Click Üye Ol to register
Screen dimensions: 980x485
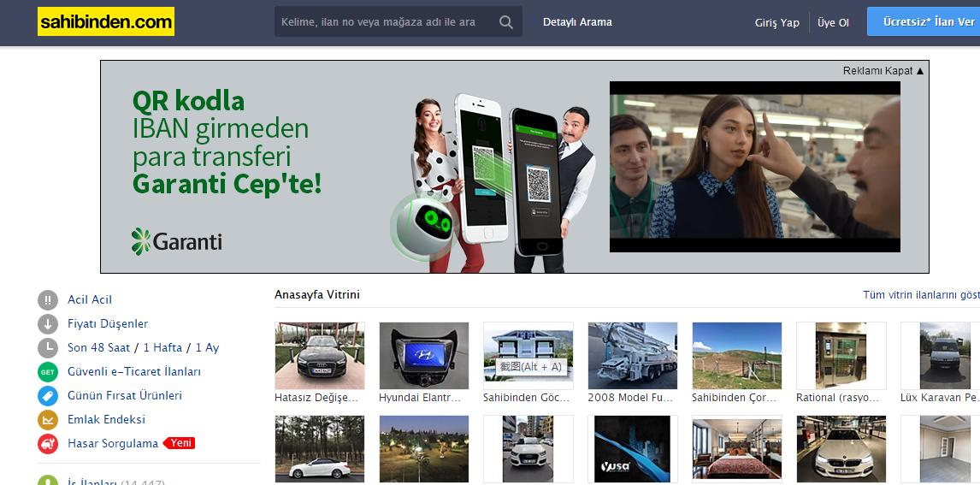(833, 22)
